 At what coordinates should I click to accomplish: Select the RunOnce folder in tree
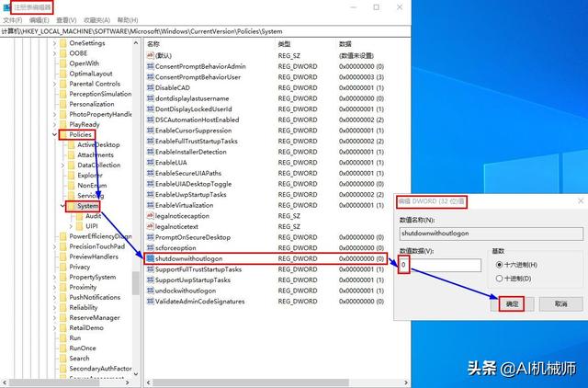click(x=83, y=348)
